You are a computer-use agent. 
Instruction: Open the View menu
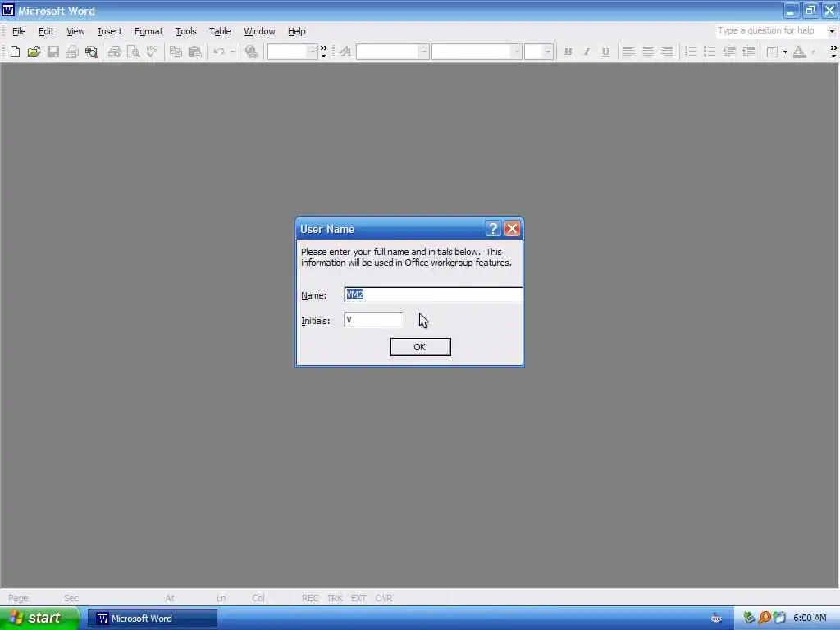pos(75,31)
